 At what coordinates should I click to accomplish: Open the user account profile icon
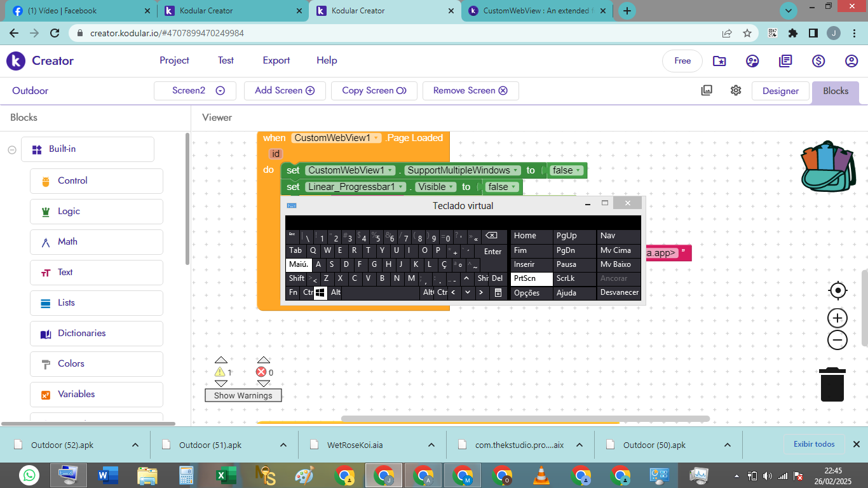coord(851,61)
